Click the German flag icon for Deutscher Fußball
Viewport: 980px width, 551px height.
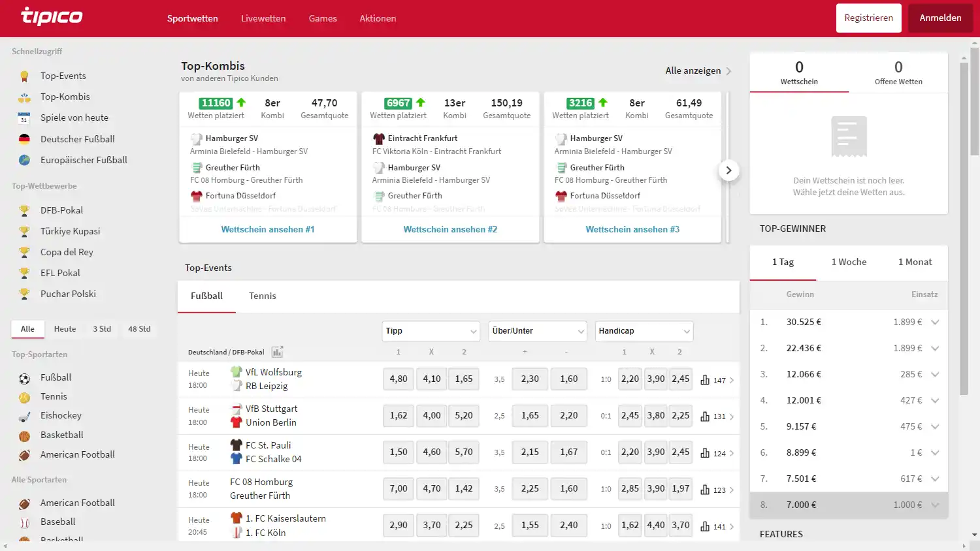point(24,139)
